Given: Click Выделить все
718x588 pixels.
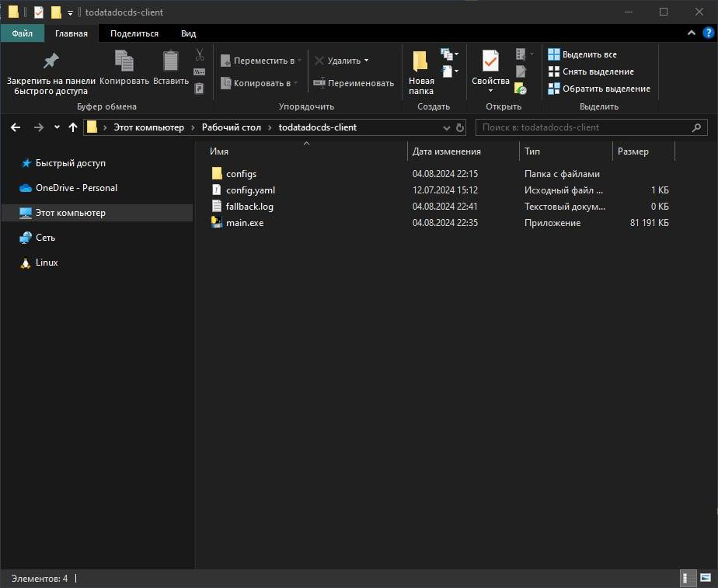Looking at the screenshot, I should 583,54.
